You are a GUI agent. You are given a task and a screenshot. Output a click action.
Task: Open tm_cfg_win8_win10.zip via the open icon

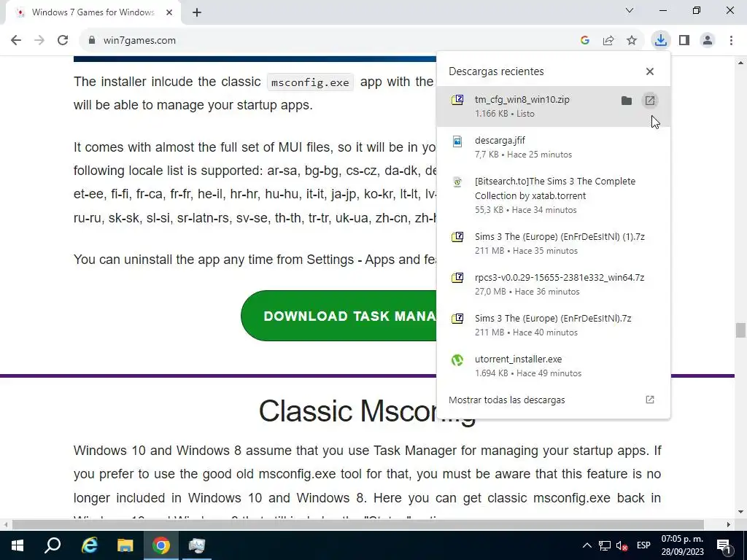(x=650, y=101)
